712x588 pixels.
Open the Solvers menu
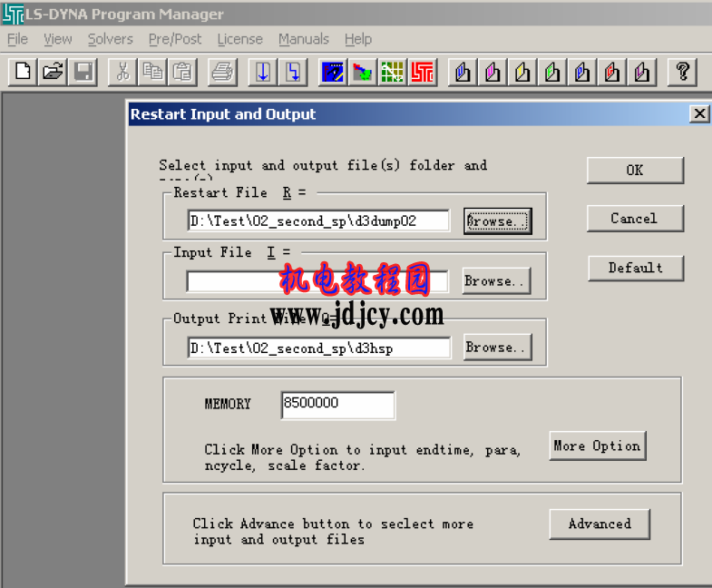pos(111,40)
